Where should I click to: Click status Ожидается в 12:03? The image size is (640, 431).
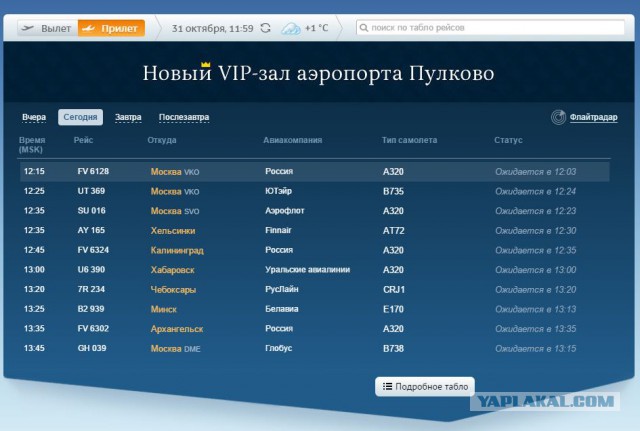pyautogui.click(x=536, y=172)
